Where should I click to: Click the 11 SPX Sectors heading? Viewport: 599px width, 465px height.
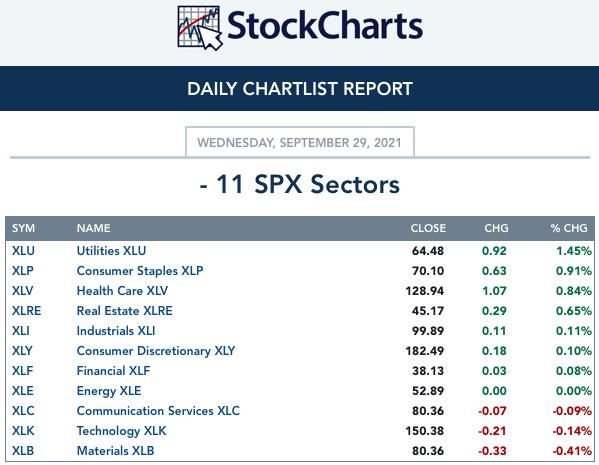click(x=300, y=184)
